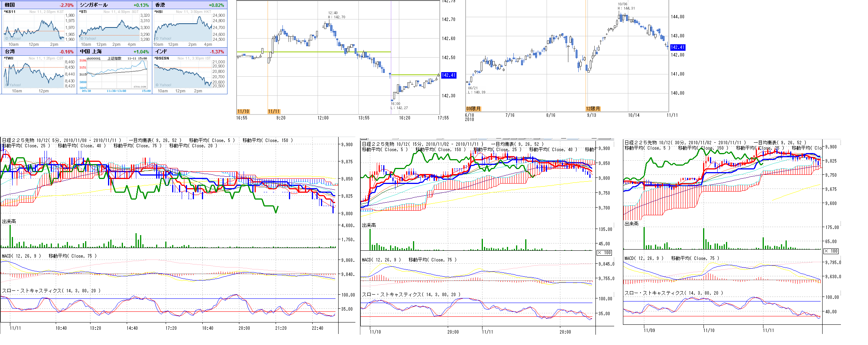Click the 韓国 header with -2.70%

click(x=39, y=5)
